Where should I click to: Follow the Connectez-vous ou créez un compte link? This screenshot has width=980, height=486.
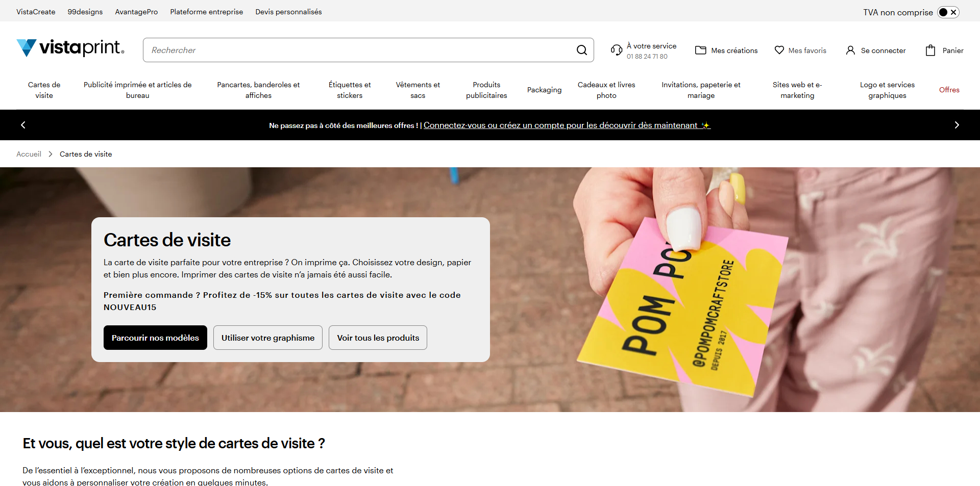pyautogui.click(x=567, y=125)
